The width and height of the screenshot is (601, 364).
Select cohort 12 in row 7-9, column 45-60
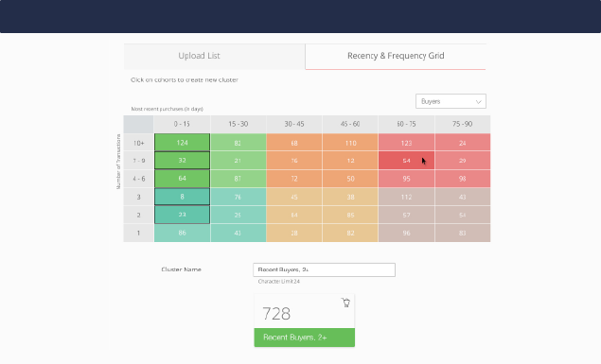click(x=350, y=161)
